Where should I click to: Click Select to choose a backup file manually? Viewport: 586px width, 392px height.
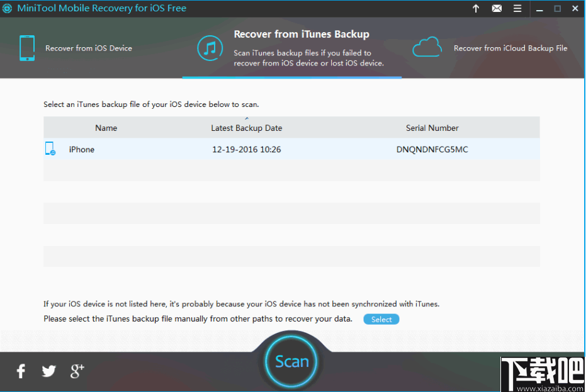pyautogui.click(x=381, y=319)
